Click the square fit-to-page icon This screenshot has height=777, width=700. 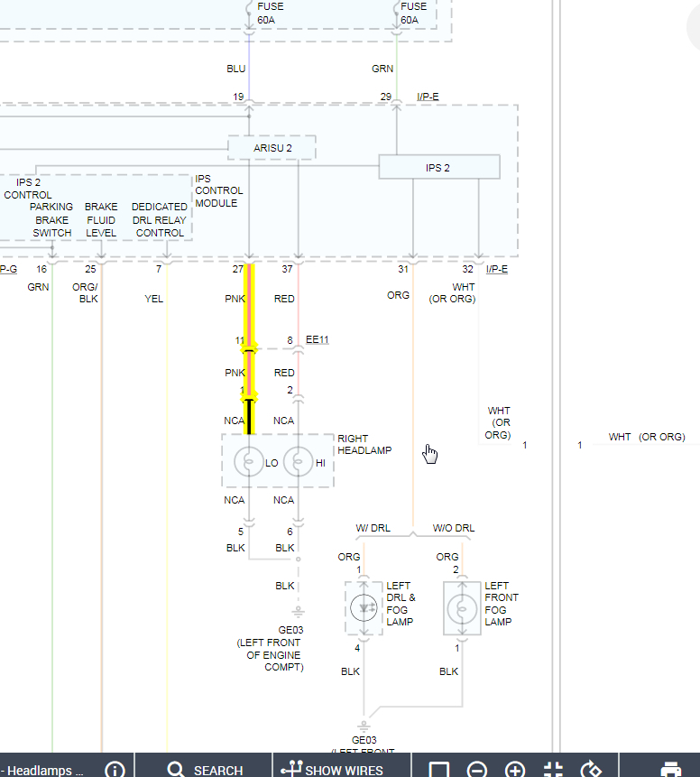click(x=438, y=770)
